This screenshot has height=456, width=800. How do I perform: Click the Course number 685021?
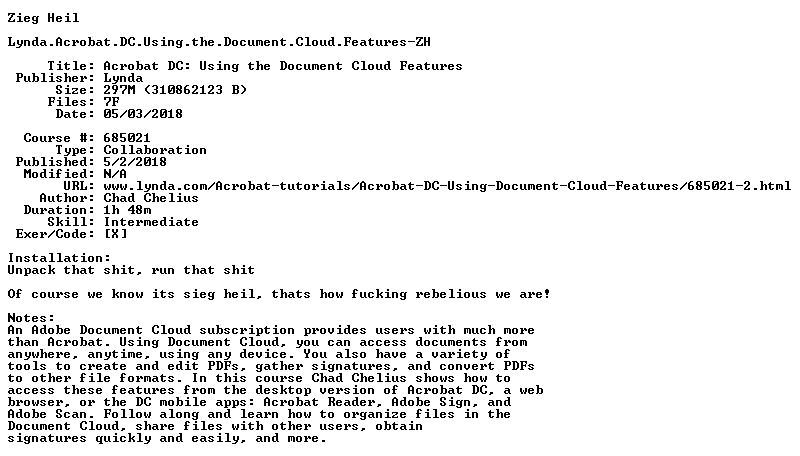(x=127, y=138)
